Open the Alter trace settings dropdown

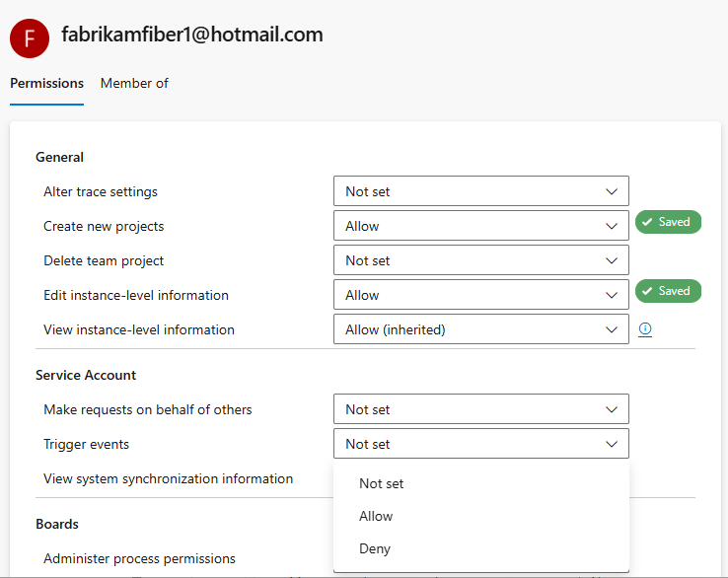pos(480,191)
